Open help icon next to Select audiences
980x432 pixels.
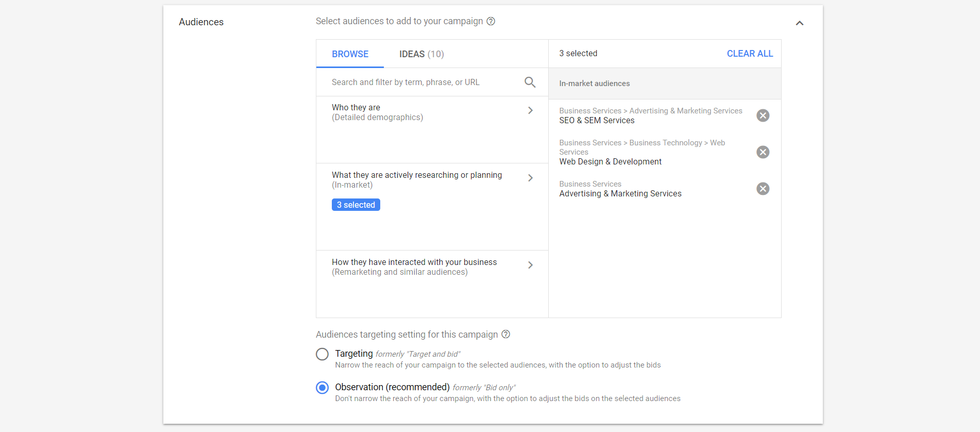tap(491, 21)
